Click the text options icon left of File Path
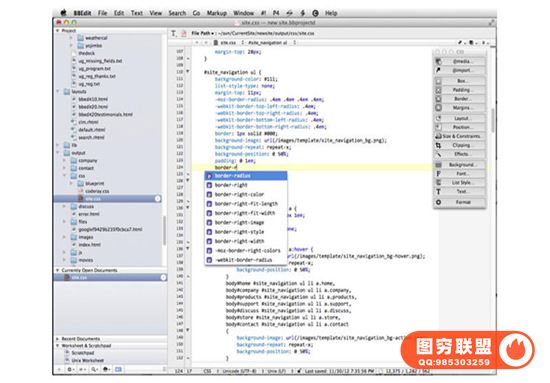Image resolution: width=550 pixels, height=383 pixels. (174, 33)
